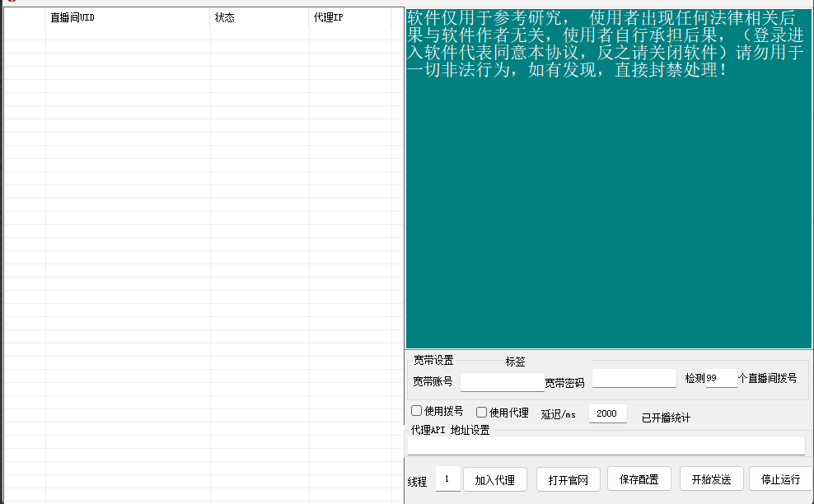The image size is (814, 504).
Task: Click the 线程 thread count field
Action: 447,478
